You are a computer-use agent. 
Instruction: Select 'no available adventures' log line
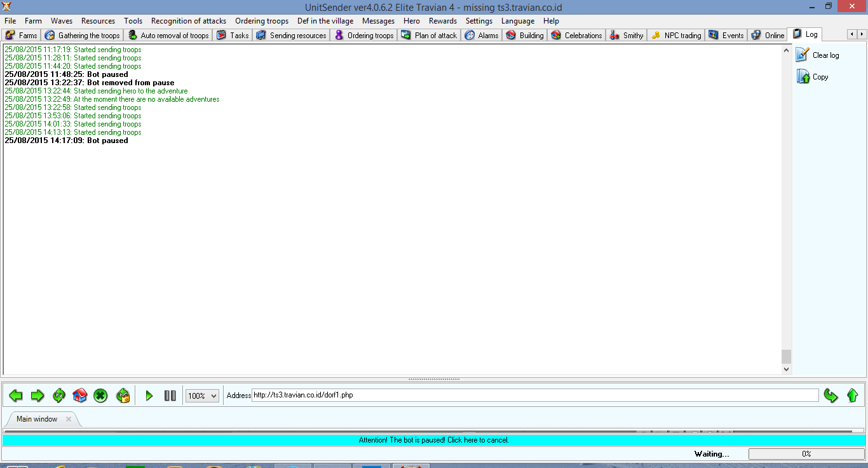tap(112, 99)
